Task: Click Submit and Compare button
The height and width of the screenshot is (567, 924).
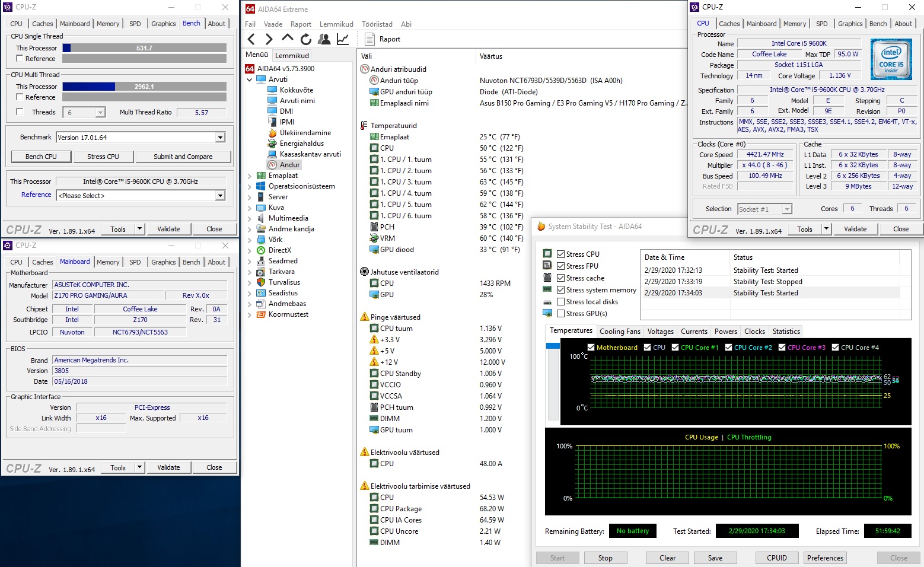Action: click(x=183, y=157)
